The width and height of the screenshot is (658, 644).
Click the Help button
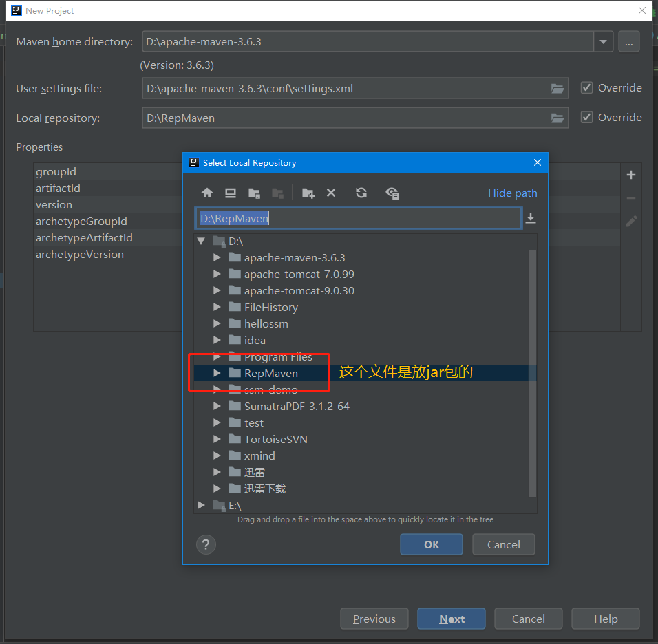click(606, 619)
